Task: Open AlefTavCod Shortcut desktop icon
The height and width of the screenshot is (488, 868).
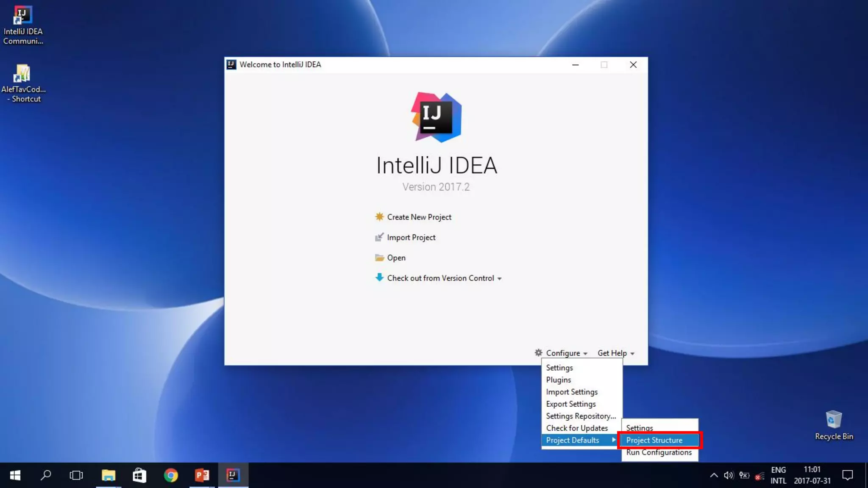Action: click(23, 83)
